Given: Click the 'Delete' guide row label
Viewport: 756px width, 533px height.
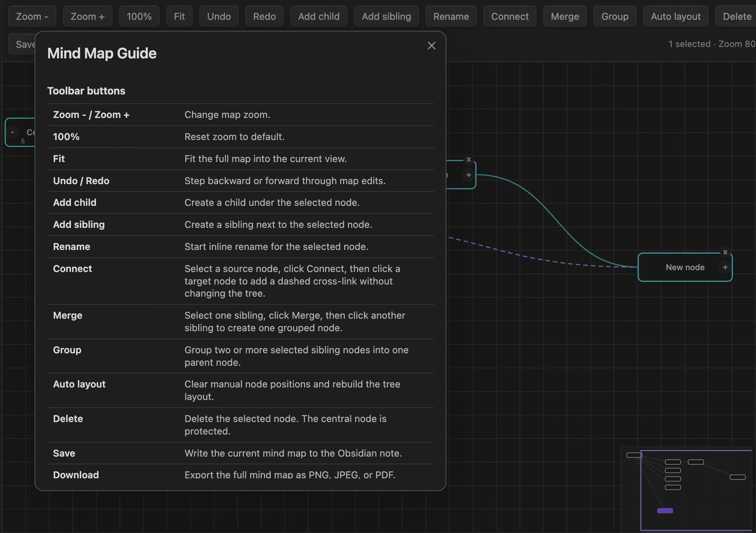Looking at the screenshot, I should pos(68,419).
